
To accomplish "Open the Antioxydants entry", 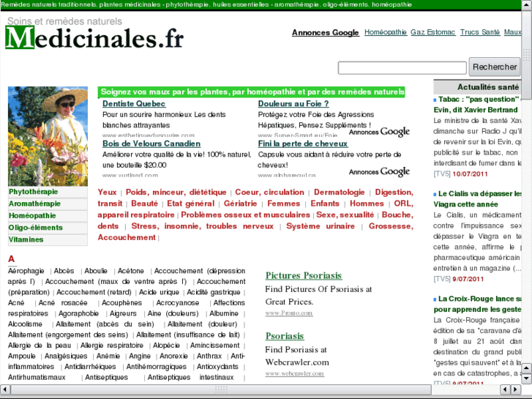I will pos(217,367).
